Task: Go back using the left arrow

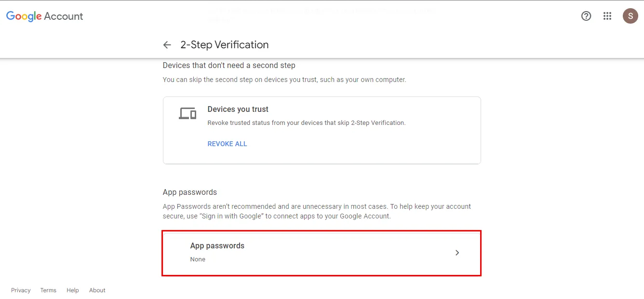Action: [x=167, y=45]
